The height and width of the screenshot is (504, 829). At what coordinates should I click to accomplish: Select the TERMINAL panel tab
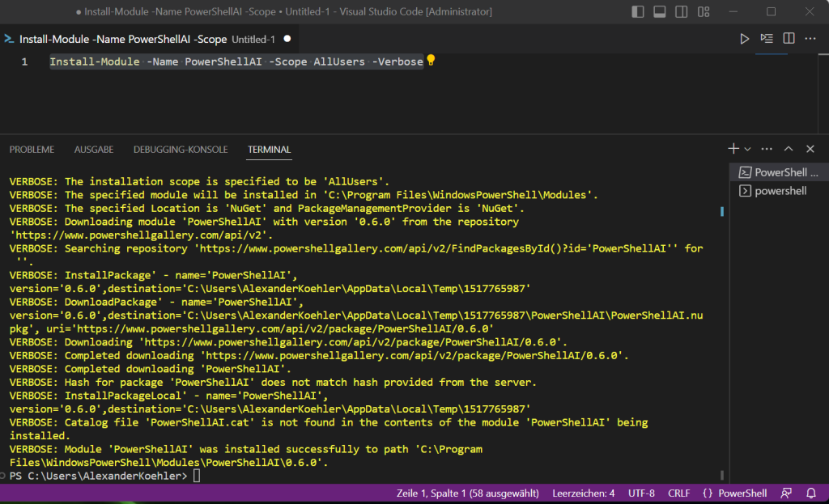coord(269,150)
